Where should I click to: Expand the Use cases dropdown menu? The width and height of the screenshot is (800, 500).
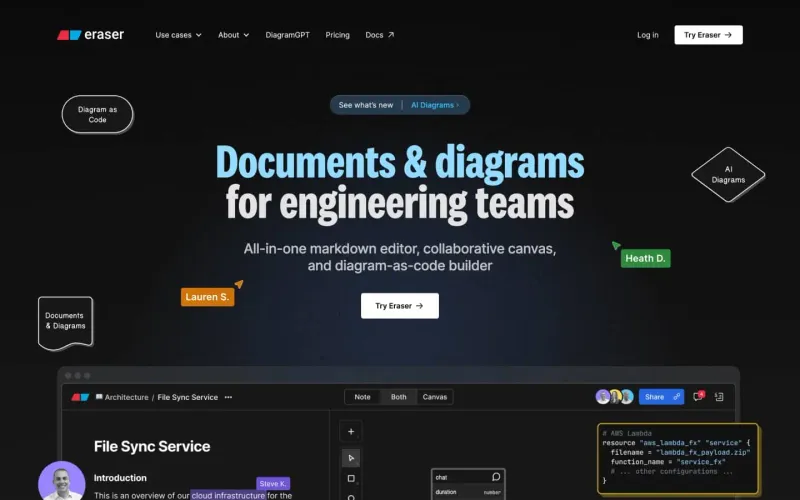179,35
